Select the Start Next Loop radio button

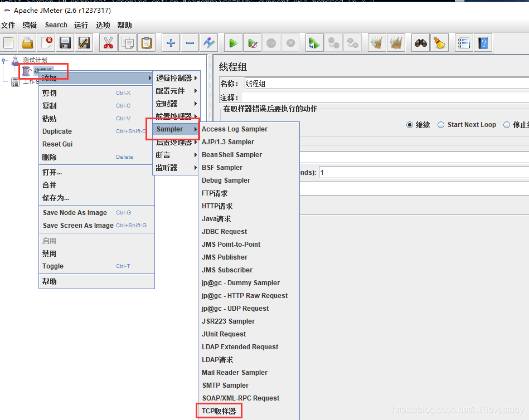click(440, 125)
